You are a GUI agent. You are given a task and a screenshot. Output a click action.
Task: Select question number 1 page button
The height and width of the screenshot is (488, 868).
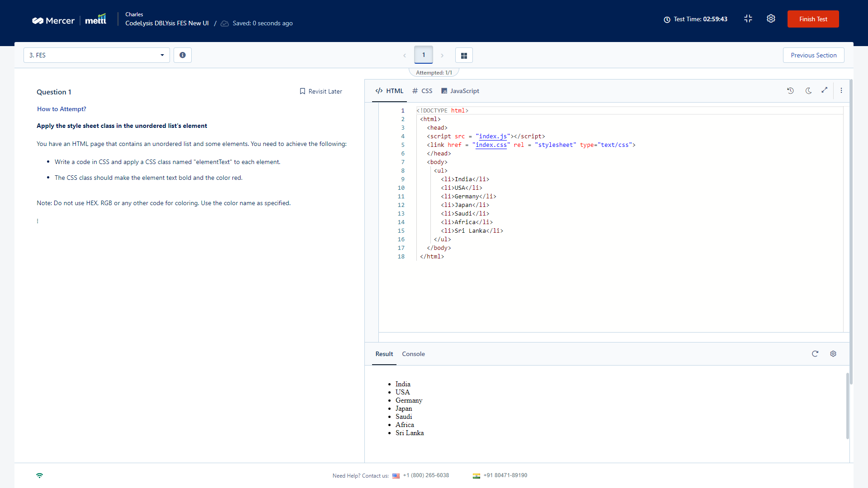[424, 55]
